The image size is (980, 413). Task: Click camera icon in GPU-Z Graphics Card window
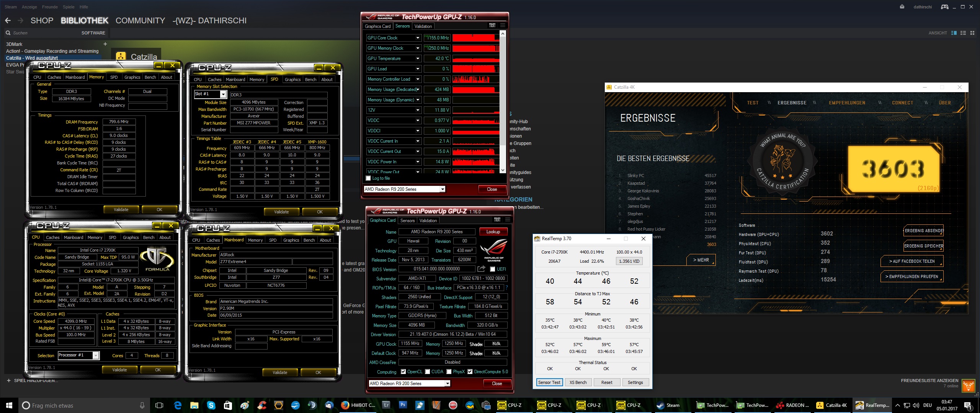tap(497, 220)
